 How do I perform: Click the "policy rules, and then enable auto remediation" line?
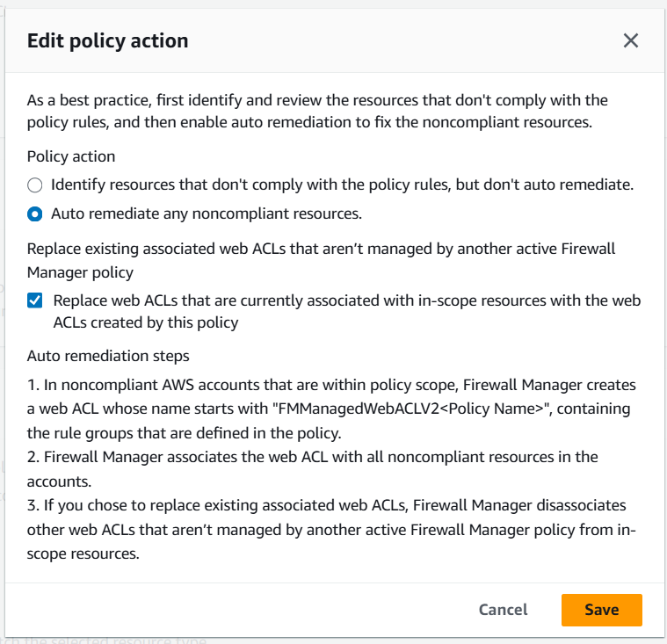(x=309, y=122)
